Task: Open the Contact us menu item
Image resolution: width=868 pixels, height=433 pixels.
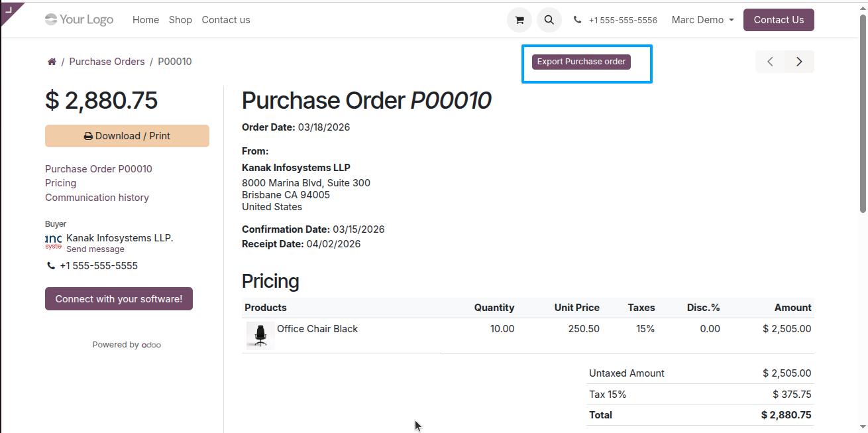Action: click(x=226, y=20)
